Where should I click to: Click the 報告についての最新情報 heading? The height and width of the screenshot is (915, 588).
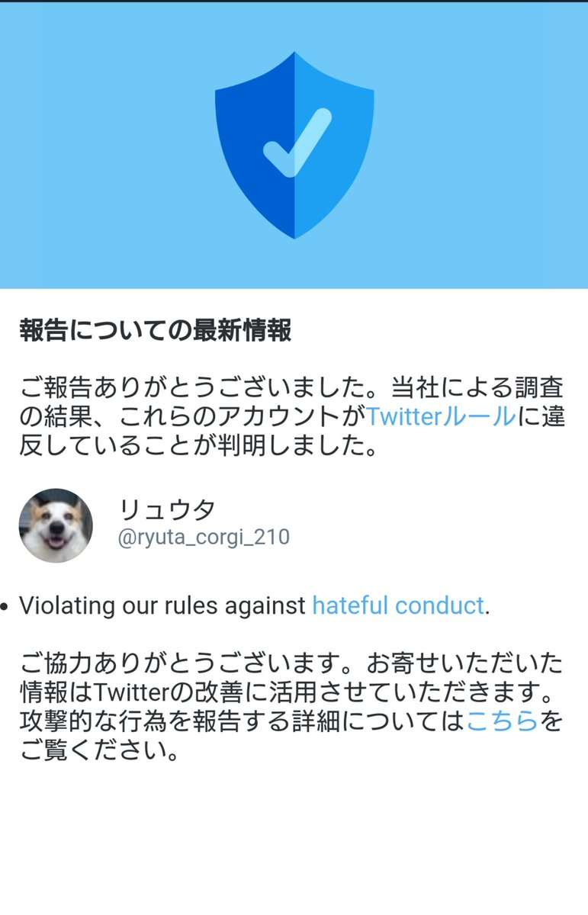[156, 331]
